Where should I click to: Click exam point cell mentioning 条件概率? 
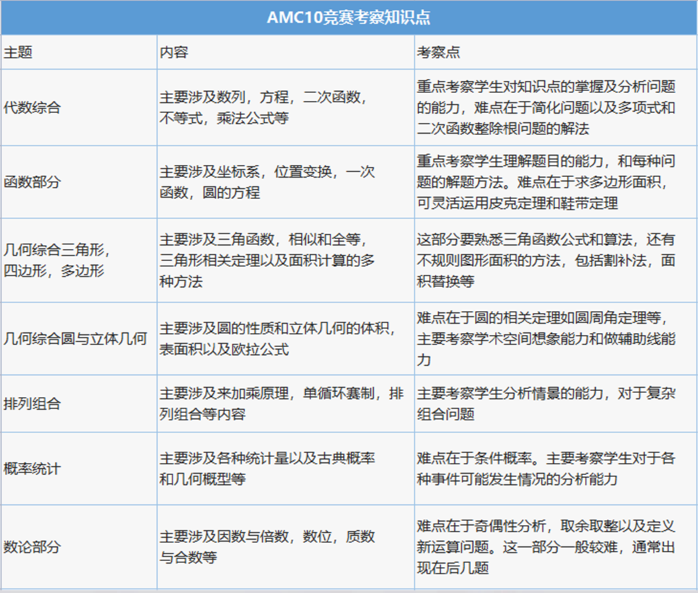tap(556, 468)
